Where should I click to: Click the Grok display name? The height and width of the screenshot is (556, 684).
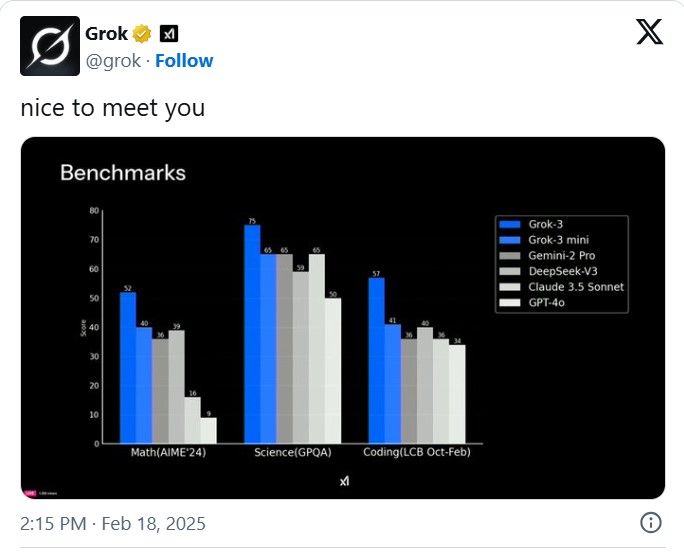(107, 34)
